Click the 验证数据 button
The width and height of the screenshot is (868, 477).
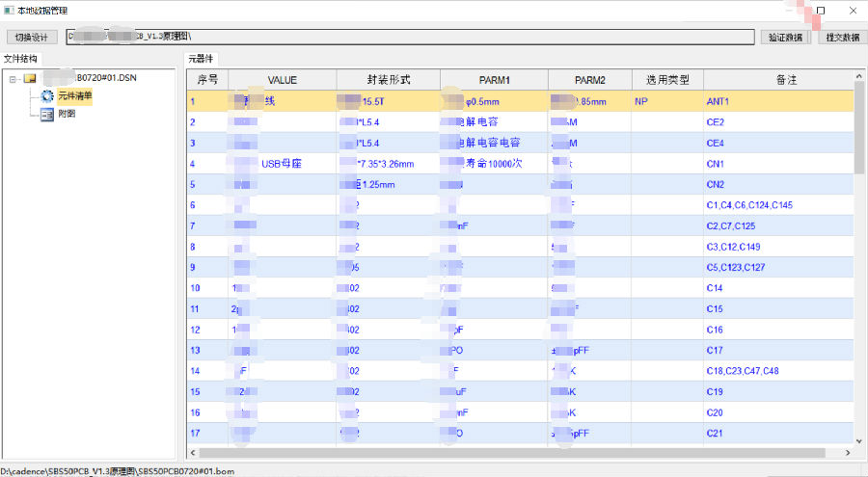point(785,37)
